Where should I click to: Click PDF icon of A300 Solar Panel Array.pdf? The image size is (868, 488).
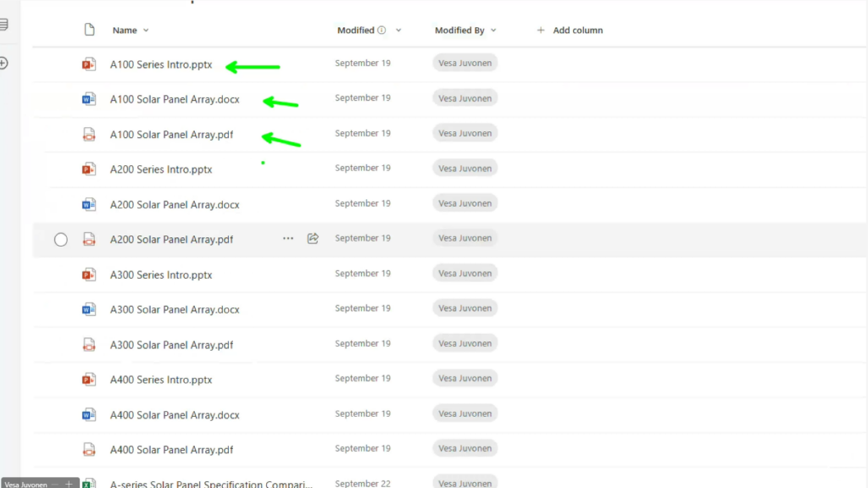(88, 345)
